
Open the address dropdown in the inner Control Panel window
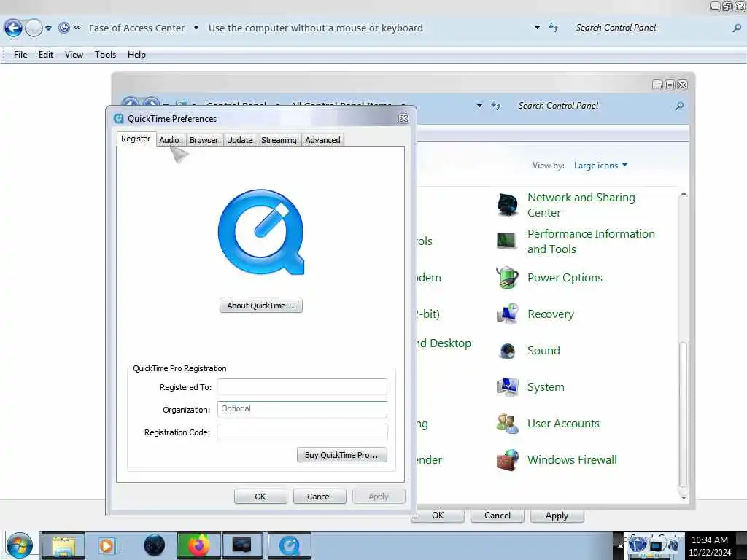479,106
